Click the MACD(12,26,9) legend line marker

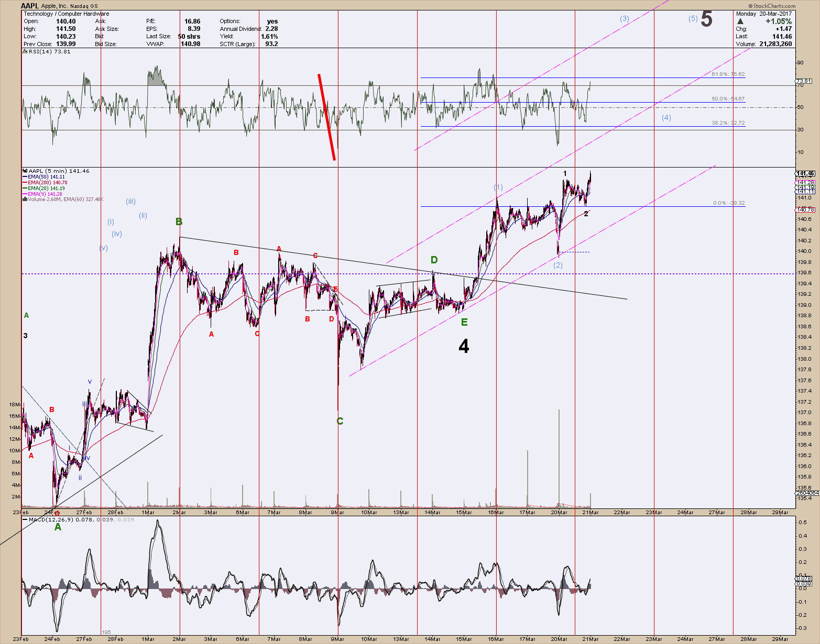point(25,520)
